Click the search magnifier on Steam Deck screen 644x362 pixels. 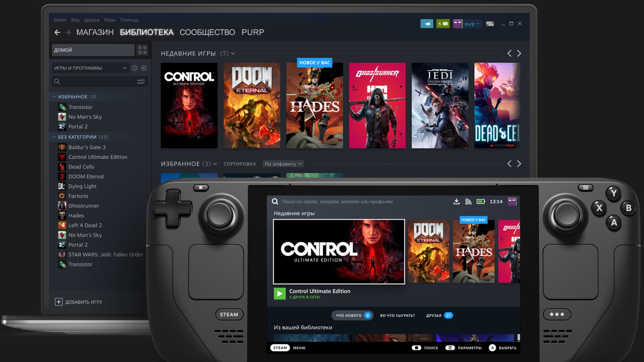pos(275,202)
